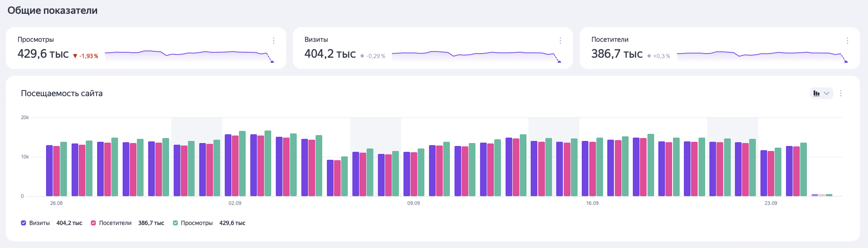Screen dimensions: 868x248
Task: Click the 16.09 axis date label
Action: pyautogui.click(x=592, y=203)
